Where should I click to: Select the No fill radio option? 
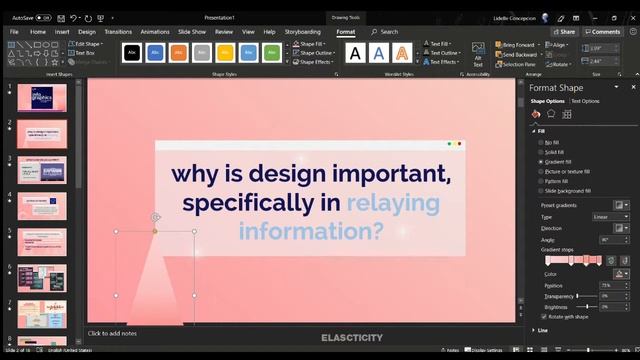coord(541,142)
